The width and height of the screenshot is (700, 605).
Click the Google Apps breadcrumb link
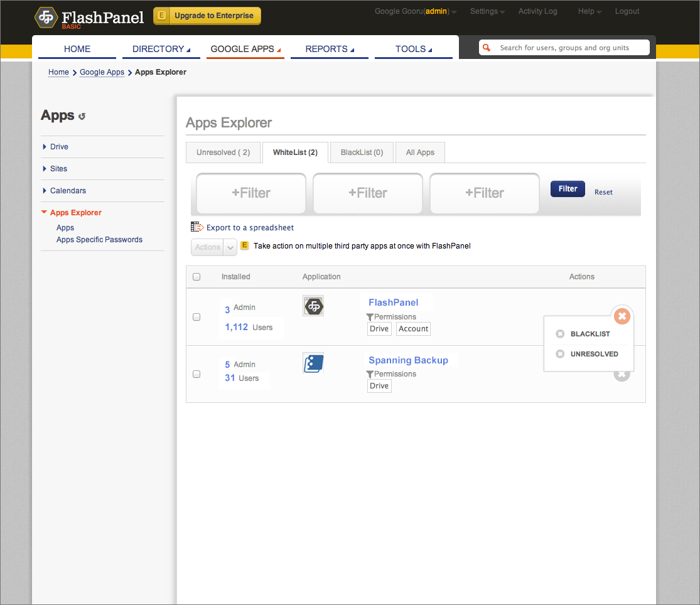(102, 72)
